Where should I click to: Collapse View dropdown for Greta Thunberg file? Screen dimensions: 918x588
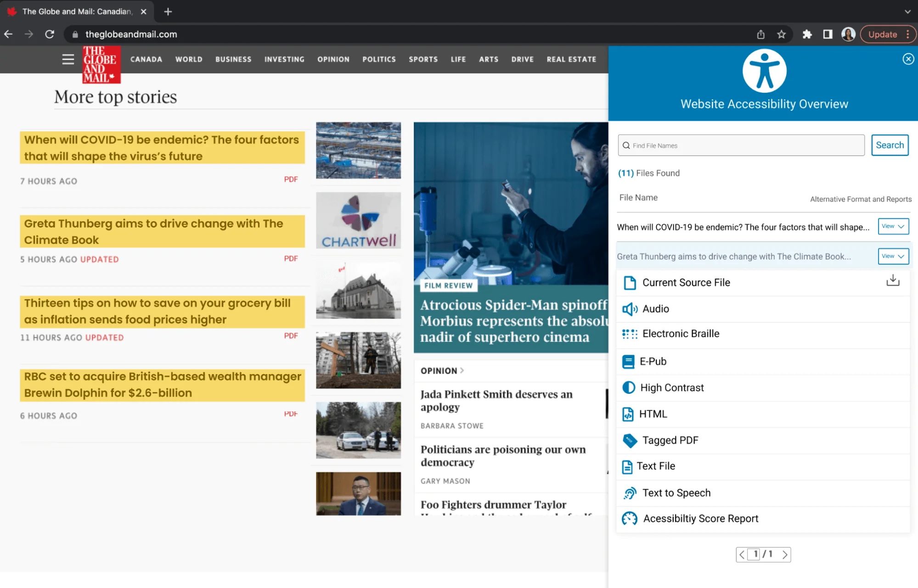point(893,256)
